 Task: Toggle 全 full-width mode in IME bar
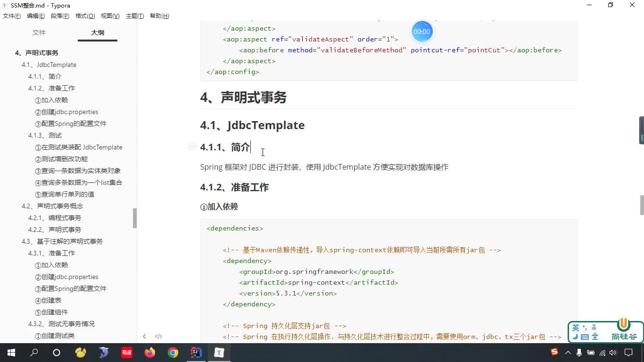594,337
